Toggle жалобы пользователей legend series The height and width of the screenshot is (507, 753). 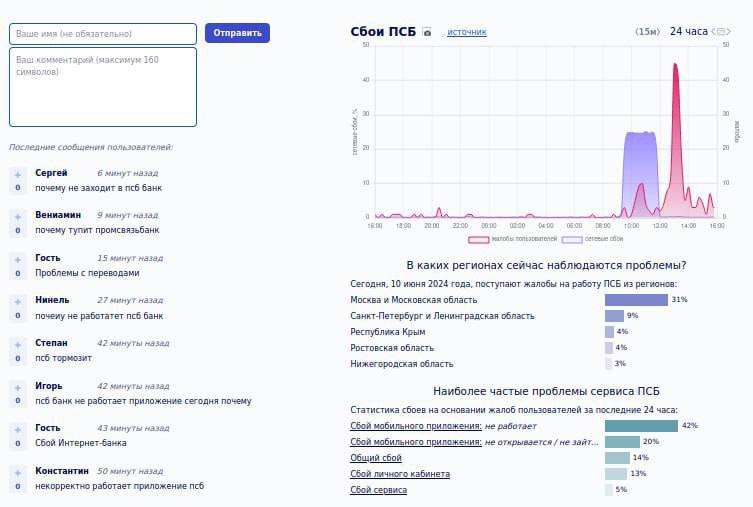512,239
